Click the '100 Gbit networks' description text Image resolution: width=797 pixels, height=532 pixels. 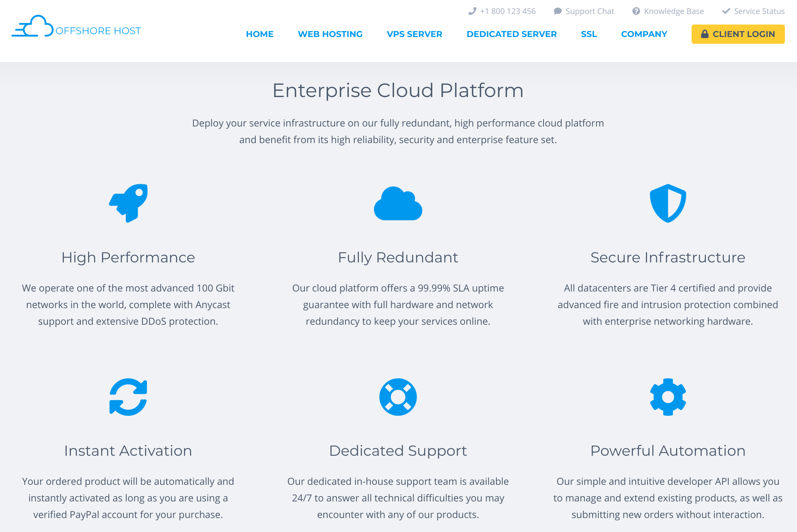click(128, 305)
